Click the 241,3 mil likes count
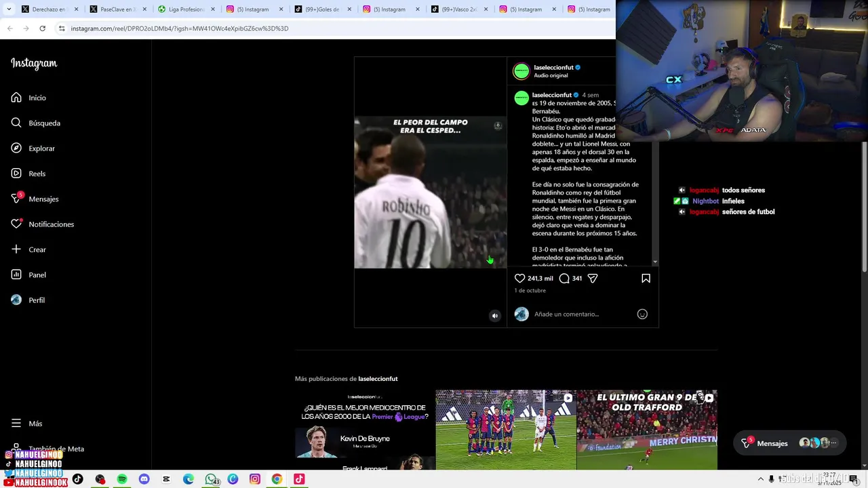 pyautogui.click(x=540, y=279)
